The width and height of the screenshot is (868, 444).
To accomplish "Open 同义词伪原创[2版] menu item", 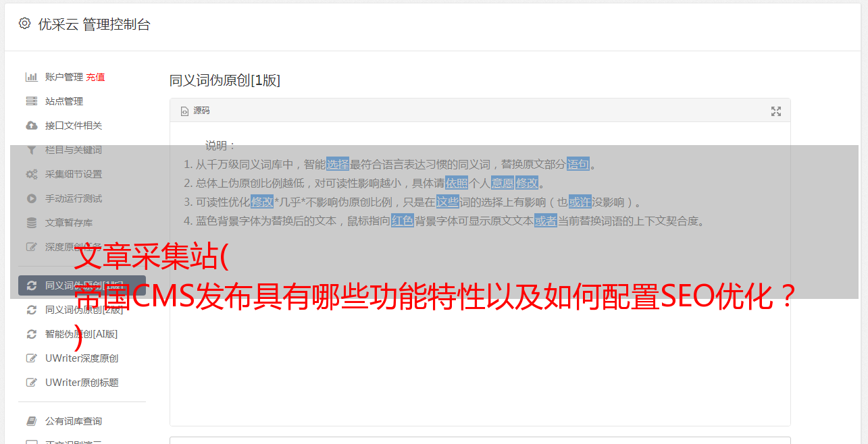I will coord(82,310).
